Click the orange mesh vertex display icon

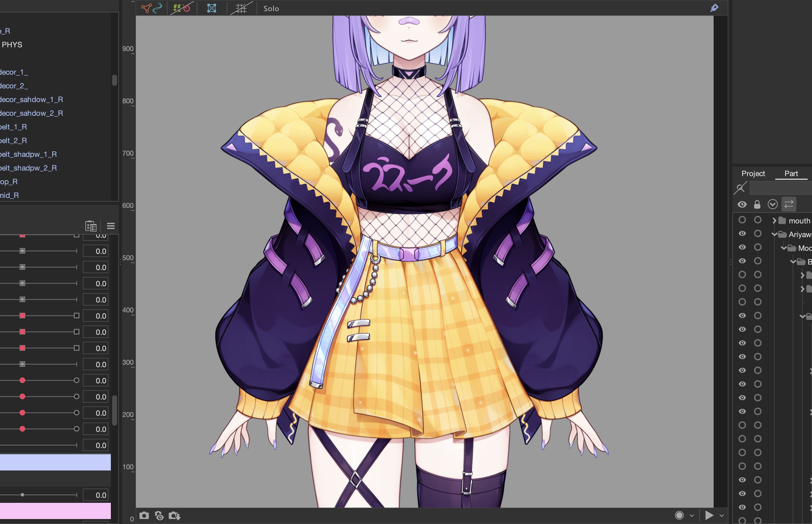coord(146,8)
